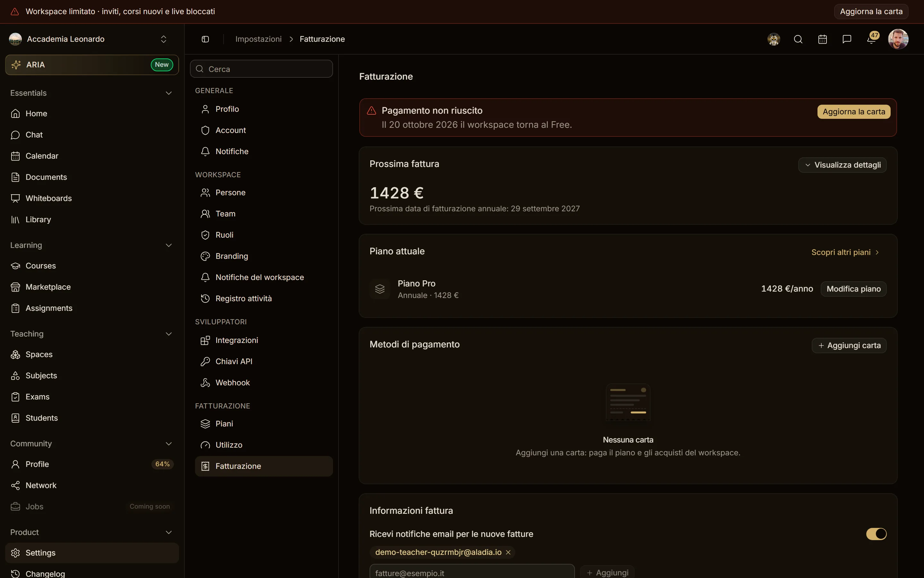Open the chat bubble icon in top bar
This screenshot has height=578, width=924.
pyautogui.click(x=847, y=39)
